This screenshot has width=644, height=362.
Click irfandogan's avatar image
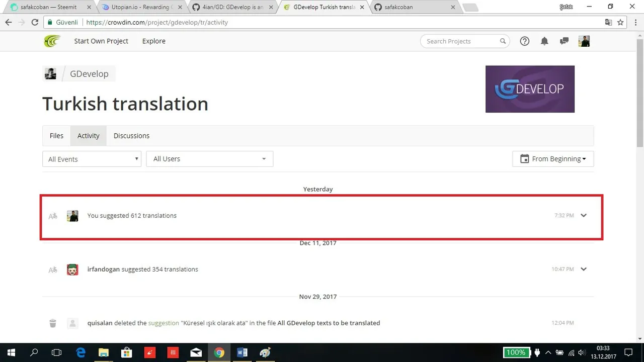72,269
